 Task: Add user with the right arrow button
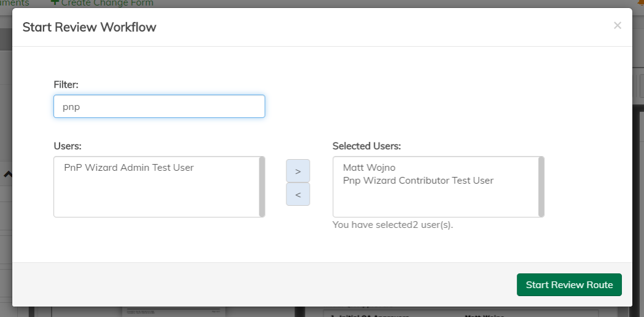coord(298,171)
